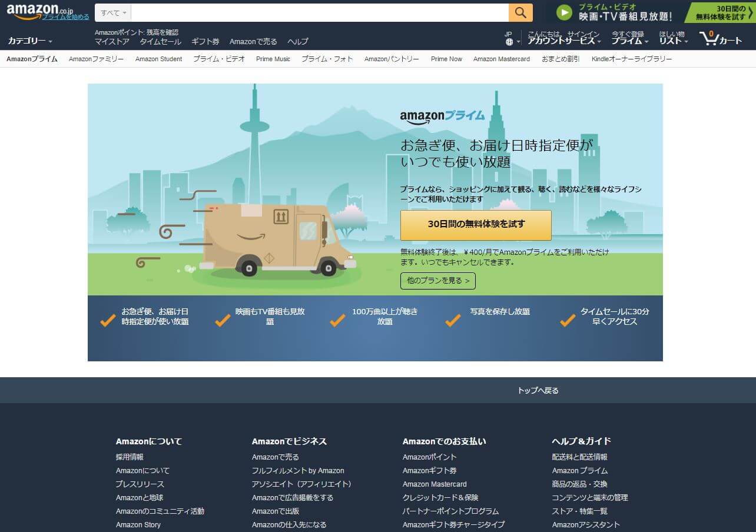Open footer link クレジットカード&保険
This screenshot has height=532, width=756.
click(440, 497)
